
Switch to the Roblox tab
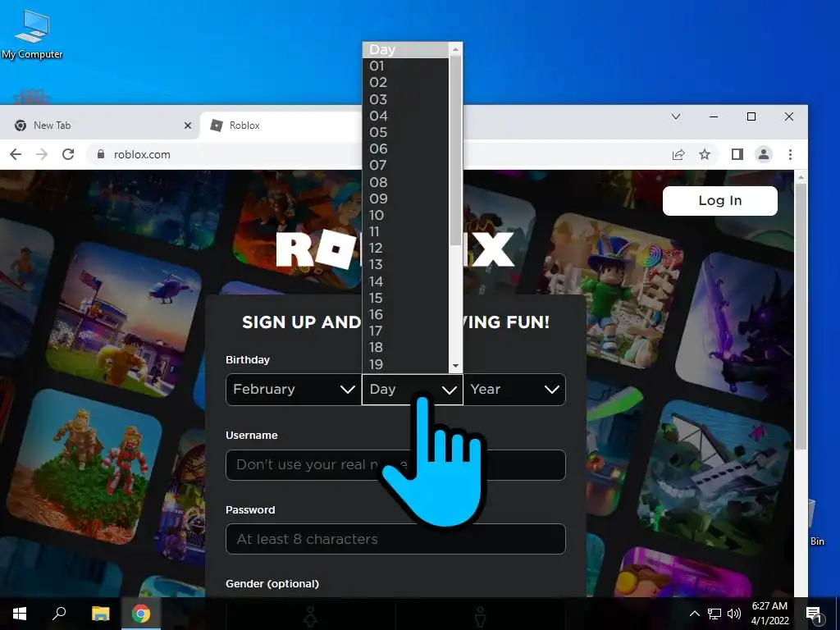tap(281, 126)
